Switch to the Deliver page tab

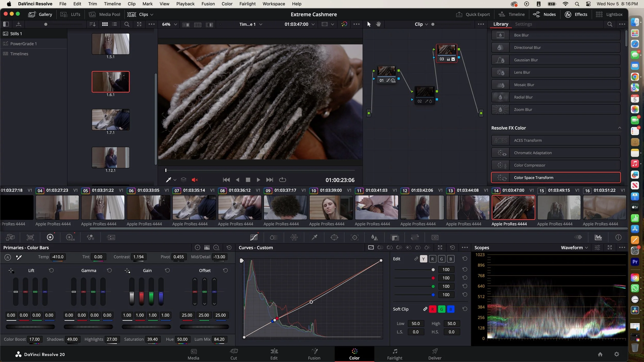(x=435, y=354)
